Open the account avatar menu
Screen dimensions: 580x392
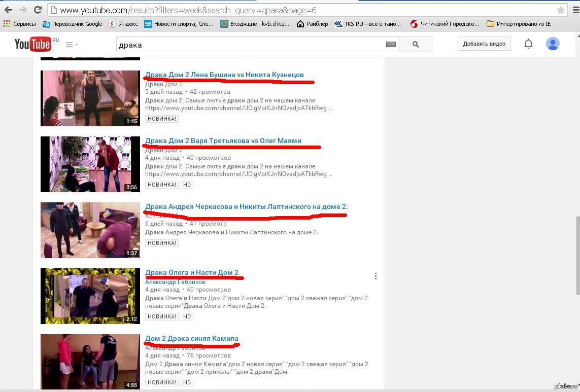553,44
